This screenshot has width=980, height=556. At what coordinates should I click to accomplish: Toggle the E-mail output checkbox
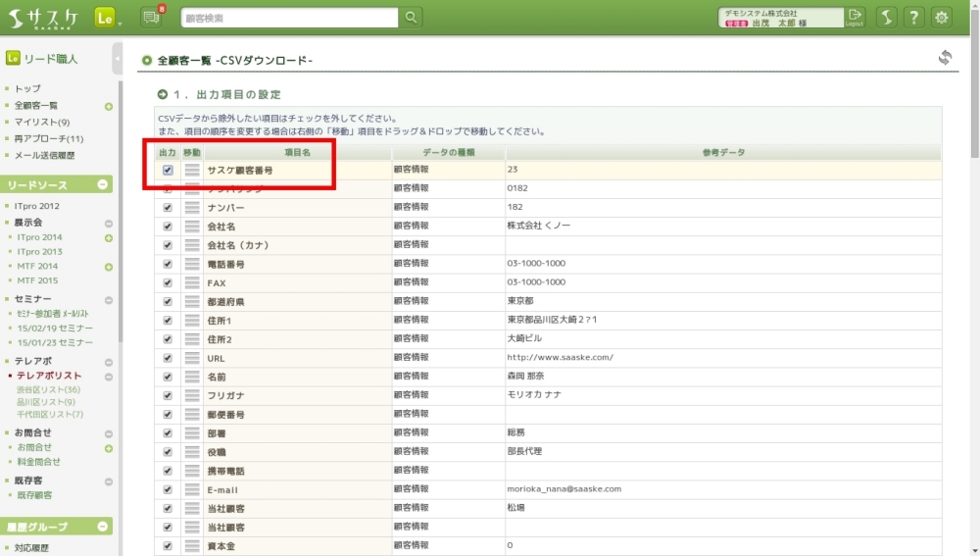tap(168, 489)
